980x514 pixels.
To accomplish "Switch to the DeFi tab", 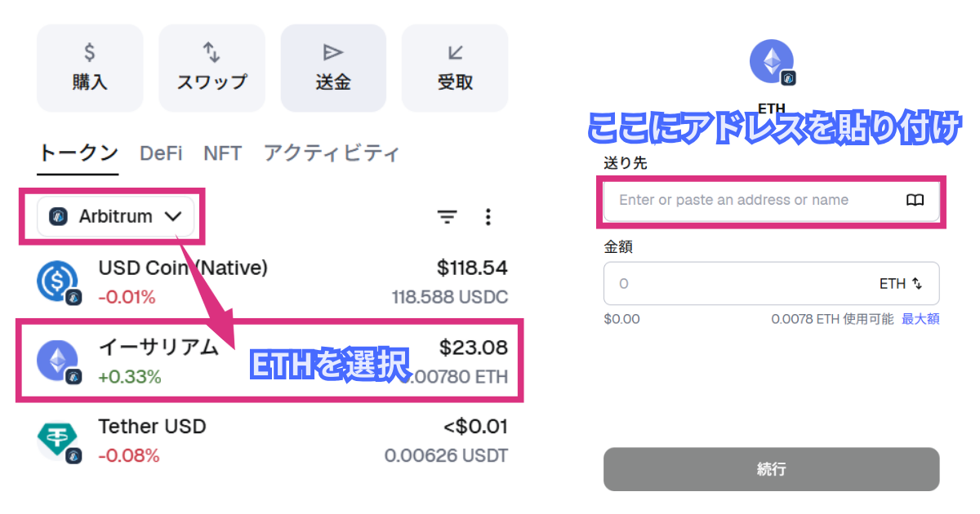I will (x=161, y=153).
